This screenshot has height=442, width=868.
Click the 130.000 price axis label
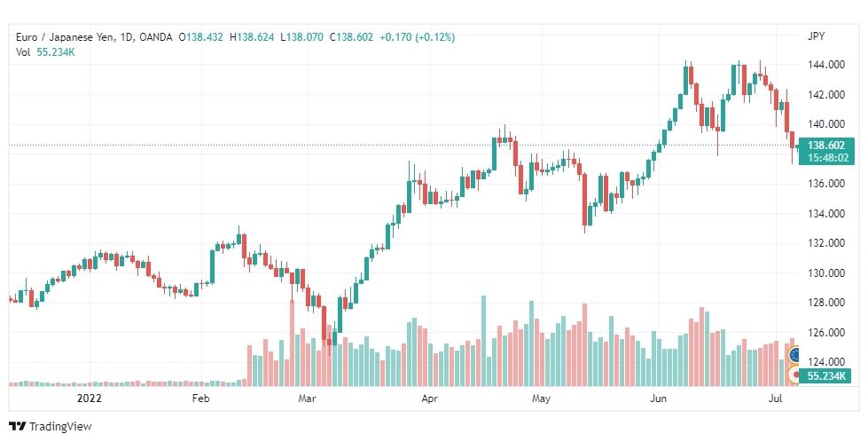click(x=826, y=273)
